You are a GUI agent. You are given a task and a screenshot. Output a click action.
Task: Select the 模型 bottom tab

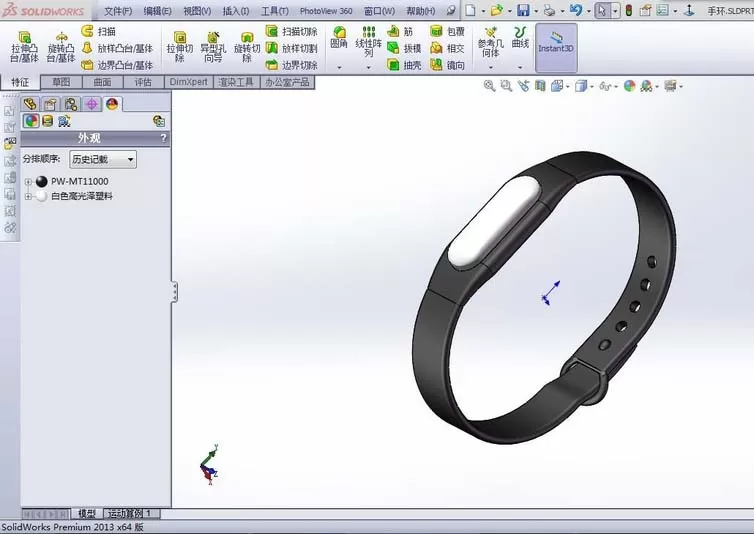[x=87, y=513]
